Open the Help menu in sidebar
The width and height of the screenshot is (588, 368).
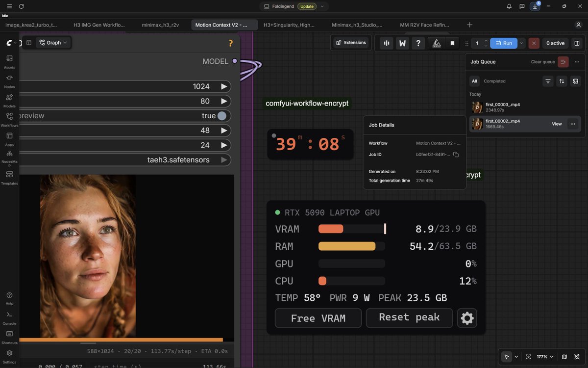pyautogui.click(x=9, y=298)
